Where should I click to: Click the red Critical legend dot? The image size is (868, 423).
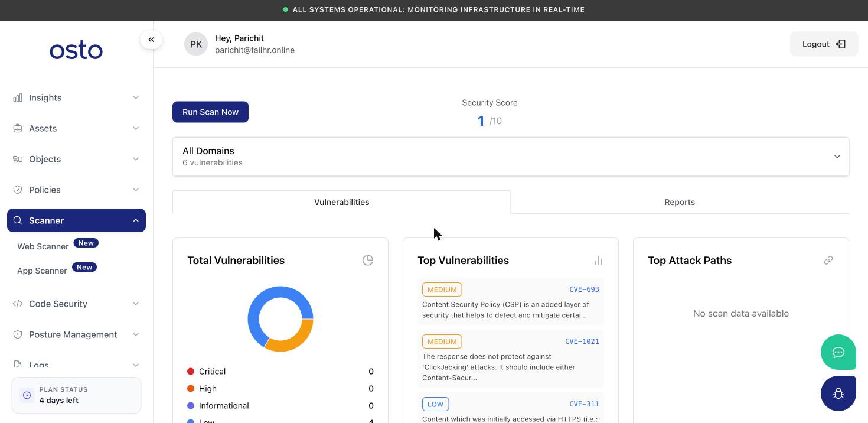point(191,371)
